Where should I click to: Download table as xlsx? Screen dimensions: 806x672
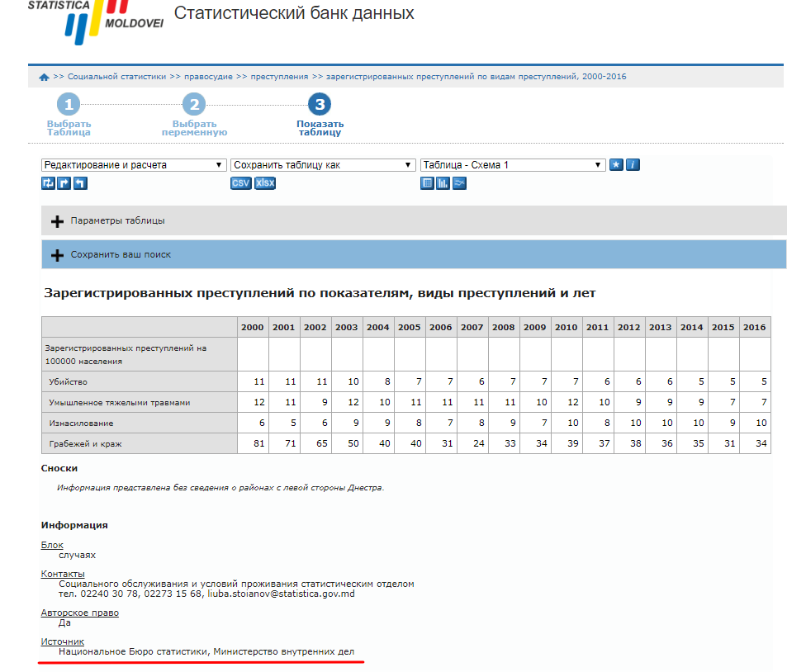point(265,183)
